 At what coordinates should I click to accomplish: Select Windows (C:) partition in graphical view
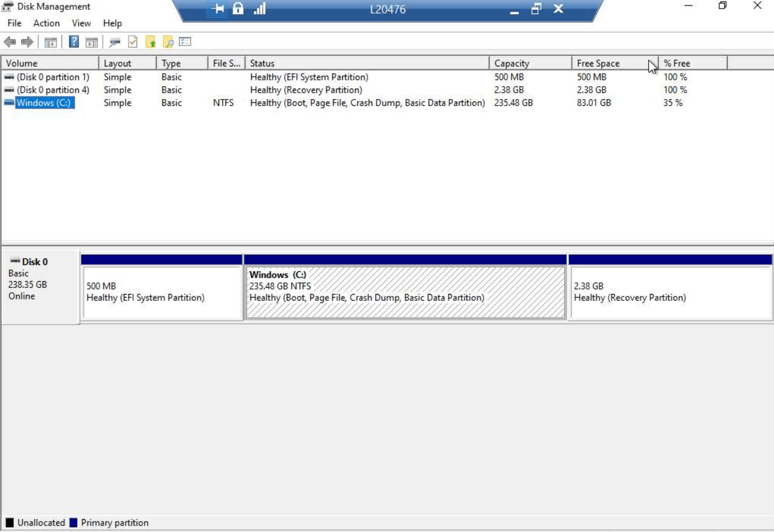(x=405, y=292)
